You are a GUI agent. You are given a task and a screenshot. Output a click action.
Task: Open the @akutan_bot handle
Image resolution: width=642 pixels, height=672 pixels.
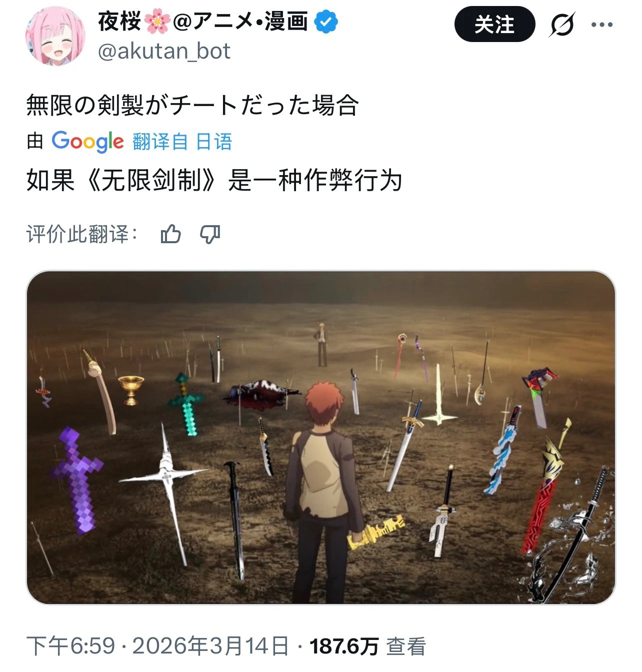(x=164, y=51)
